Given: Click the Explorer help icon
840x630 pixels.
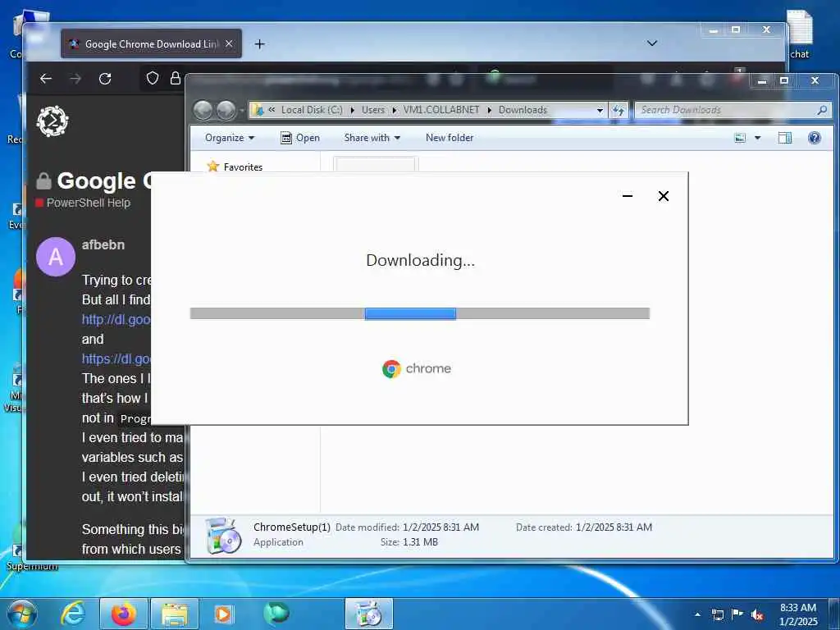Looking at the screenshot, I should [x=815, y=138].
